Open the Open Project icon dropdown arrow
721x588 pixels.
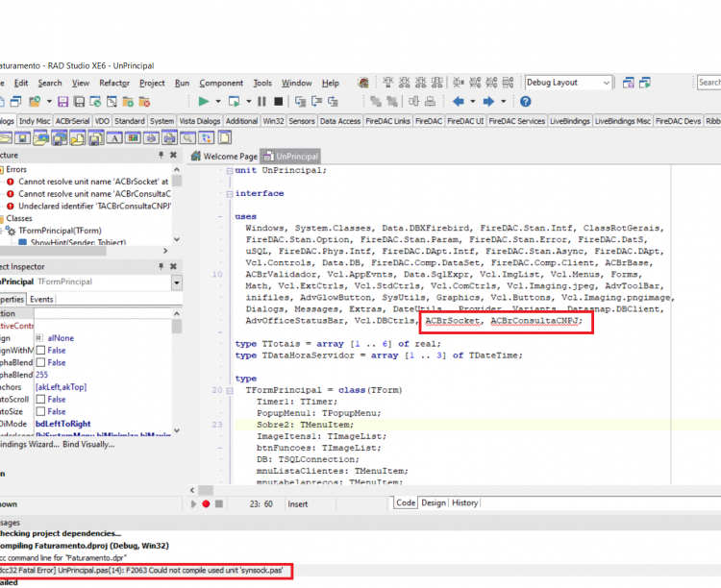tap(49, 102)
